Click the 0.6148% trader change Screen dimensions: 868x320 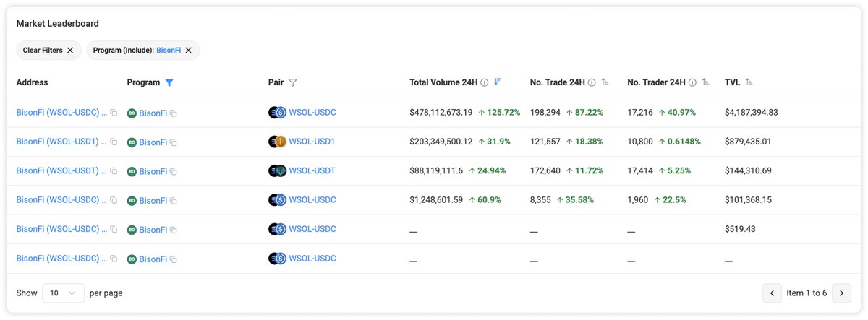click(x=680, y=142)
